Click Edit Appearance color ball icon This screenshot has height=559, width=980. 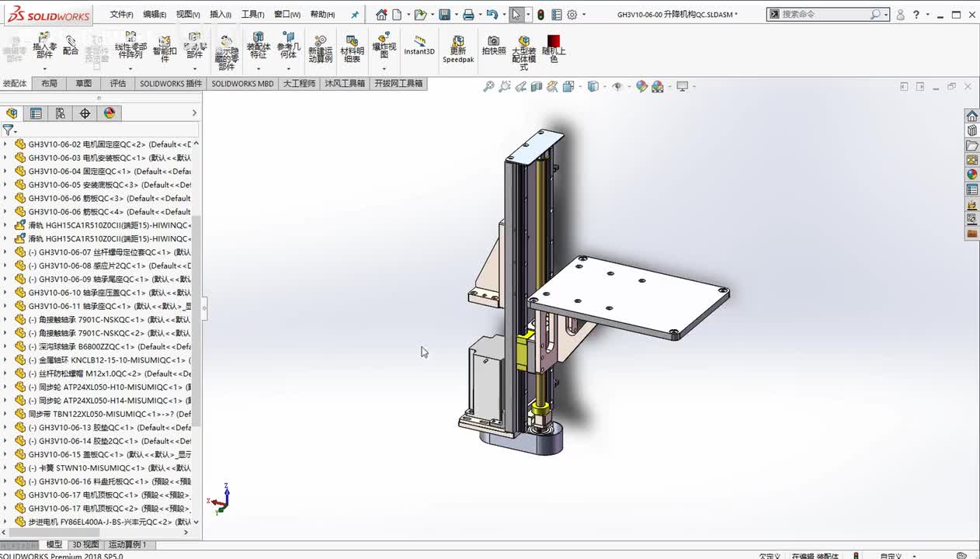(x=641, y=87)
